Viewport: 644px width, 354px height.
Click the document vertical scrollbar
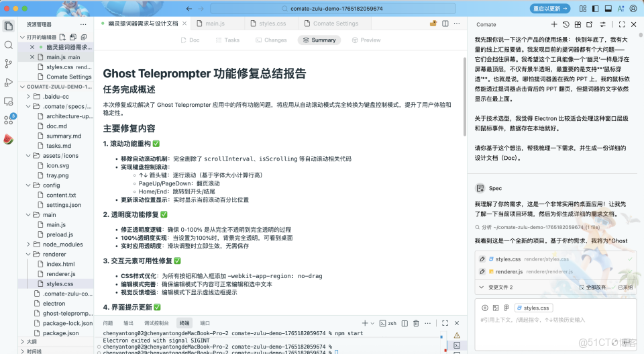[464, 97]
